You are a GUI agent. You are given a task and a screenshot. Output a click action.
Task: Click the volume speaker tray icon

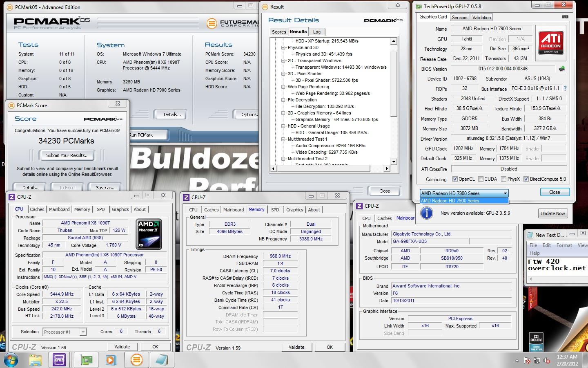tap(546, 361)
